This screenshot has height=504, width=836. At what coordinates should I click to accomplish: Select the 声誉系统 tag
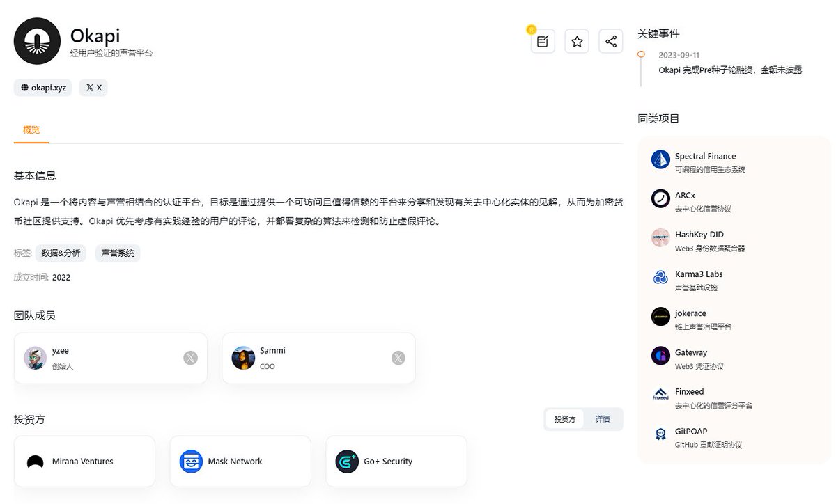point(118,253)
